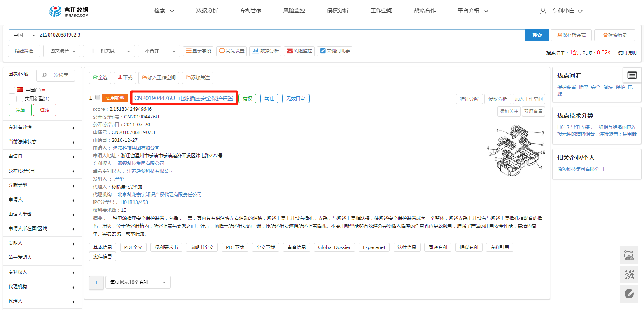This screenshot has height=310, width=644.
Task: Click agency link 北京科龙寰宇知识产权代理有限责任公司
Action: [159, 195]
